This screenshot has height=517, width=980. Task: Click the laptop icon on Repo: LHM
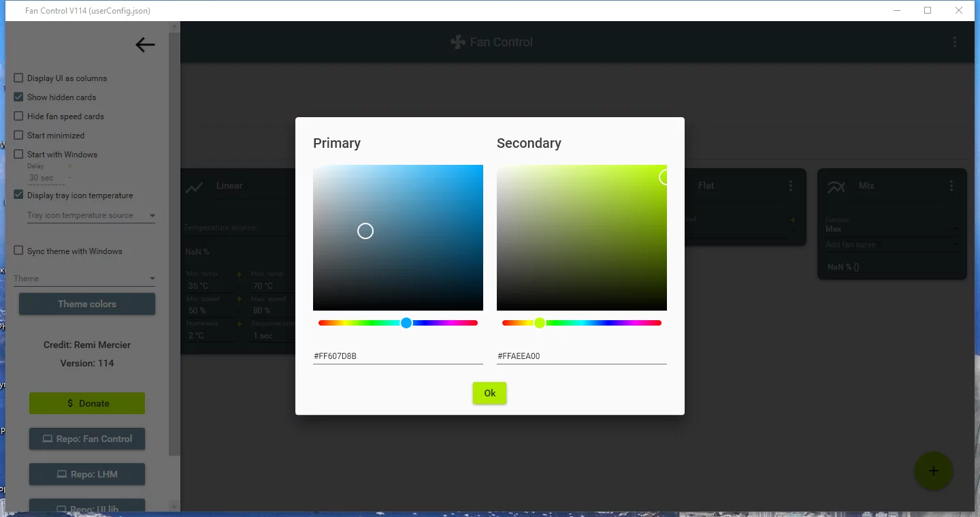pos(61,474)
